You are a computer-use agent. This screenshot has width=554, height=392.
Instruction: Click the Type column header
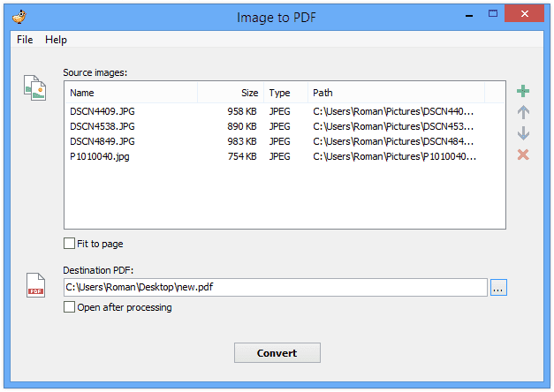point(285,93)
